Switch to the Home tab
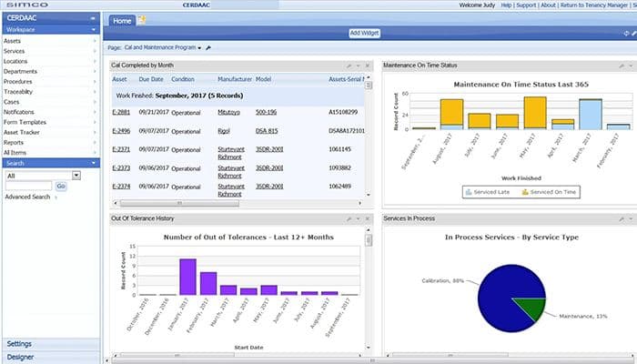This screenshot has width=637, height=364. (x=121, y=19)
